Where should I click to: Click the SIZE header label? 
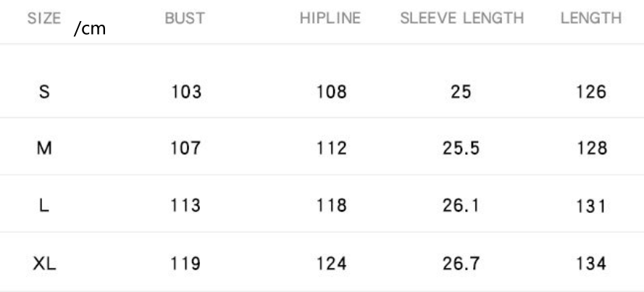point(43,19)
